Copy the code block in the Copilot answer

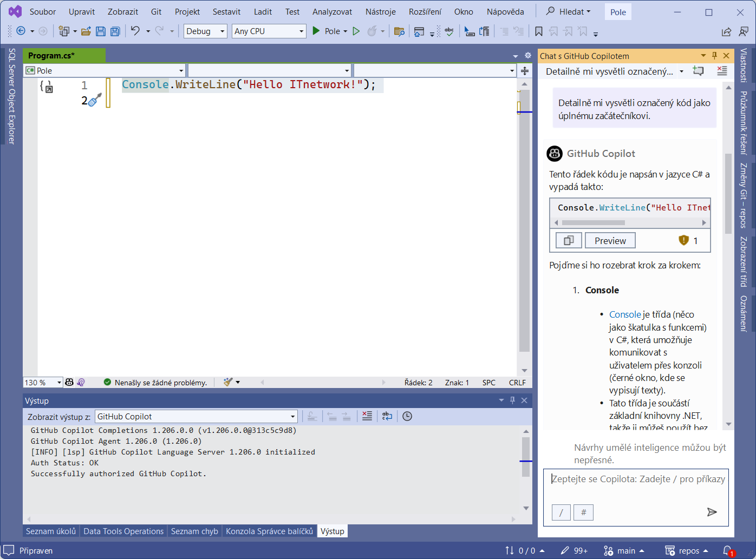(569, 240)
